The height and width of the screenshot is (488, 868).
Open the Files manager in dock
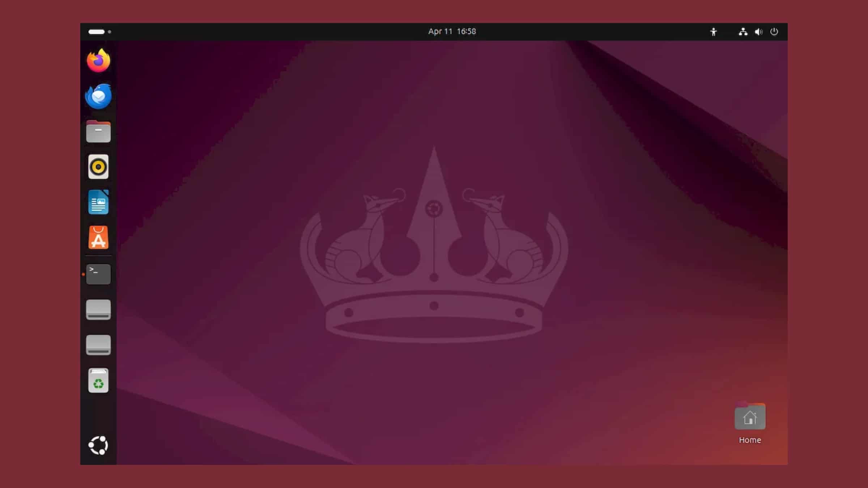[x=98, y=131]
